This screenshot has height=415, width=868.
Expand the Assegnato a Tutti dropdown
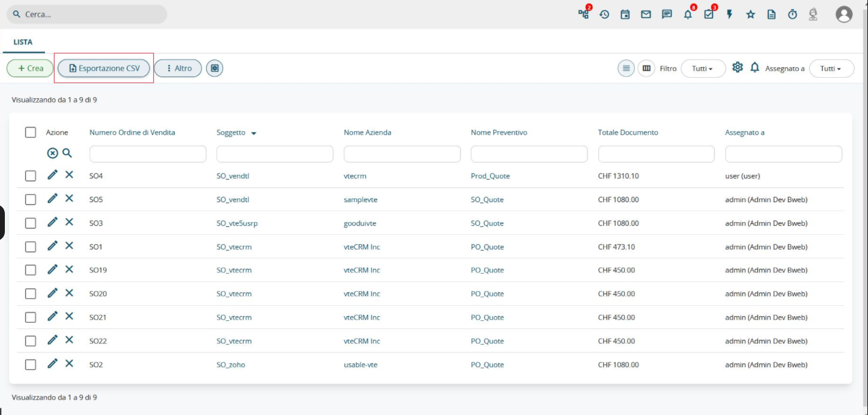coord(831,69)
